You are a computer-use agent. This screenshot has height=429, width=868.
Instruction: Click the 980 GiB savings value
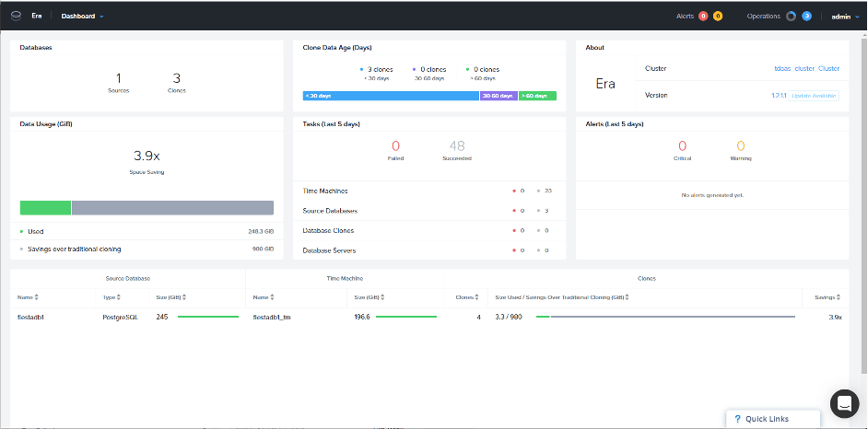[263, 249]
